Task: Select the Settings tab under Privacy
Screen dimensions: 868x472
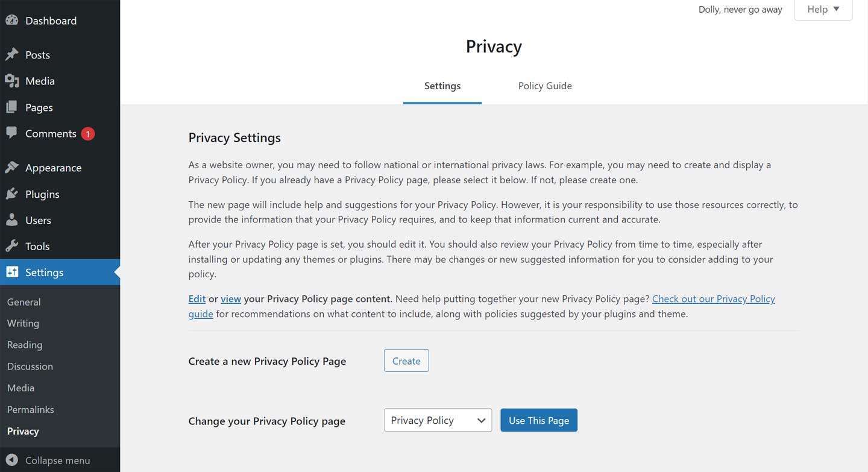Action: (x=442, y=86)
